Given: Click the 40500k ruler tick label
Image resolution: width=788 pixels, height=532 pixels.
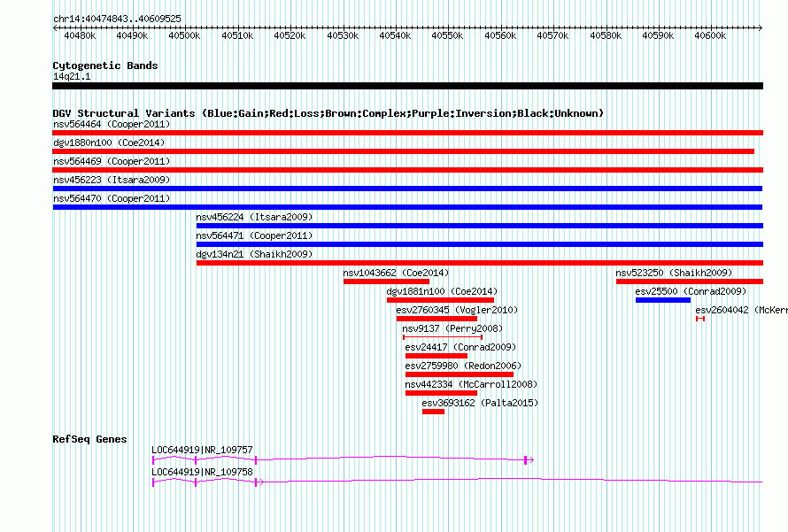Looking at the screenshot, I should point(184,35).
